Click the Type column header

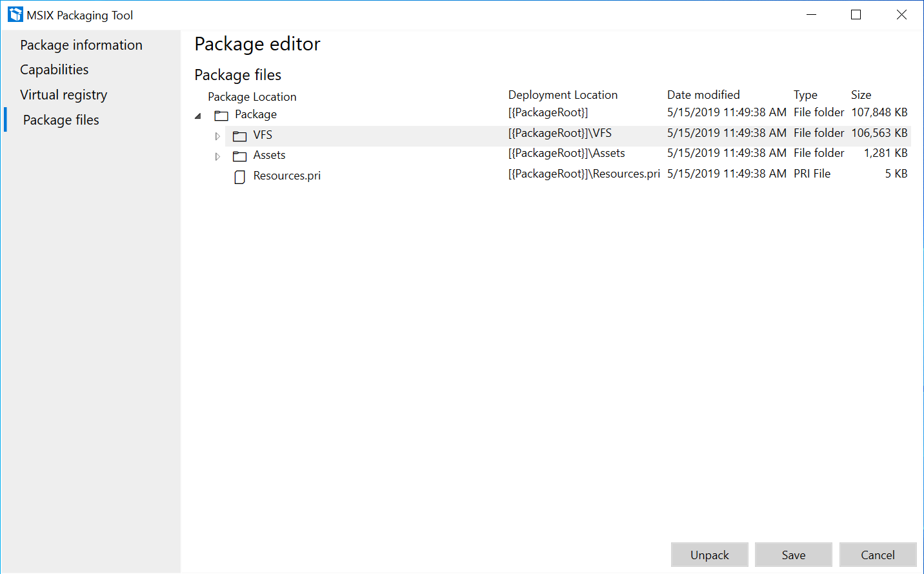coord(805,95)
